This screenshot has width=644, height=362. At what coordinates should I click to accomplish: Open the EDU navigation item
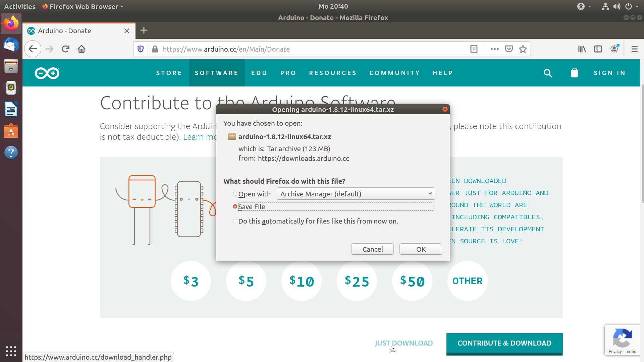click(x=259, y=73)
